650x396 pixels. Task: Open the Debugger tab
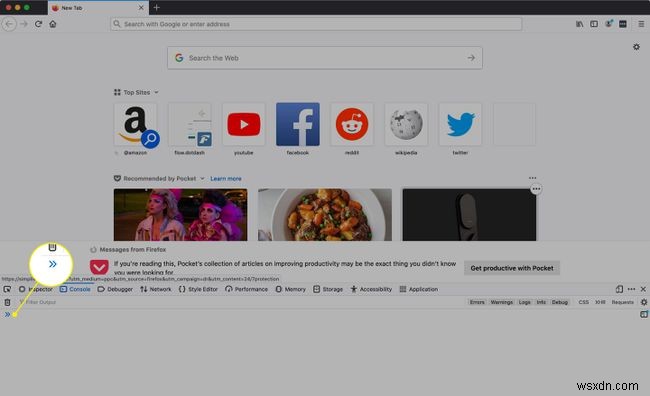115,289
